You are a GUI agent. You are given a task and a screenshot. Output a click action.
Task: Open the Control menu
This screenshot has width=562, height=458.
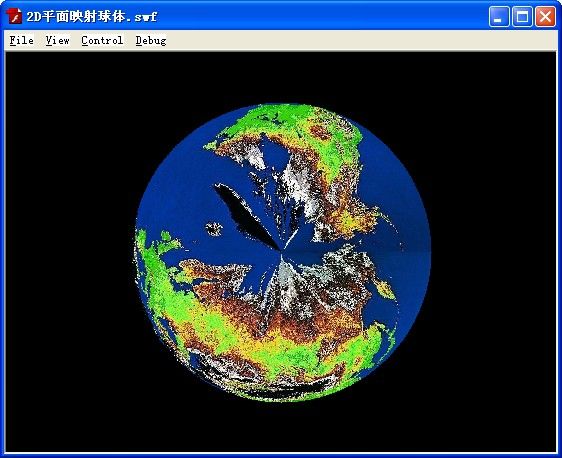click(x=102, y=40)
